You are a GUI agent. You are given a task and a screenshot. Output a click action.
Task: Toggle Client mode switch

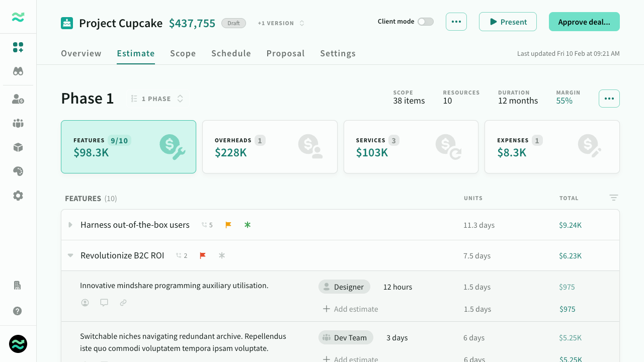pos(425,22)
